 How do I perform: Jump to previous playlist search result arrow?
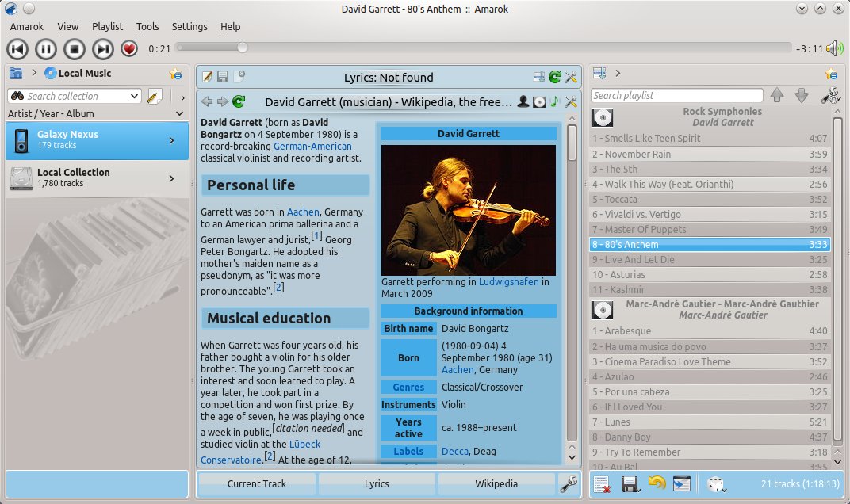pyautogui.click(x=777, y=95)
